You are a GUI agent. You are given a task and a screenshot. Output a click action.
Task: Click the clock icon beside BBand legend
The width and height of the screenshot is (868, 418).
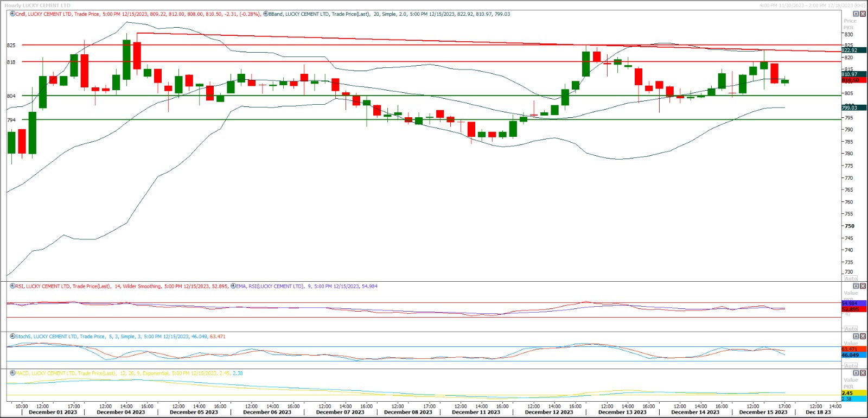(266, 14)
